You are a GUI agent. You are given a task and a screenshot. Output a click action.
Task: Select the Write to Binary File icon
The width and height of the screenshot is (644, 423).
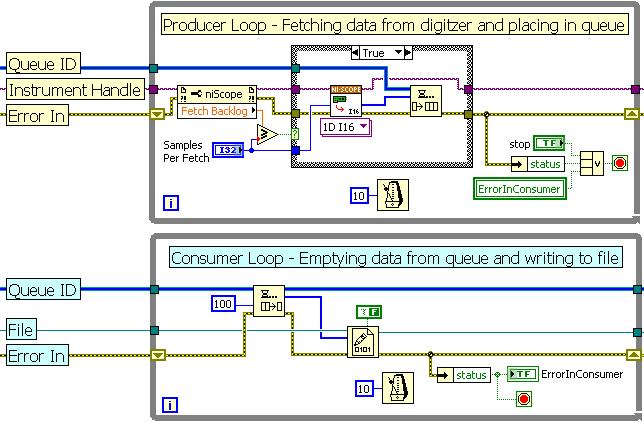coord(363,341)
